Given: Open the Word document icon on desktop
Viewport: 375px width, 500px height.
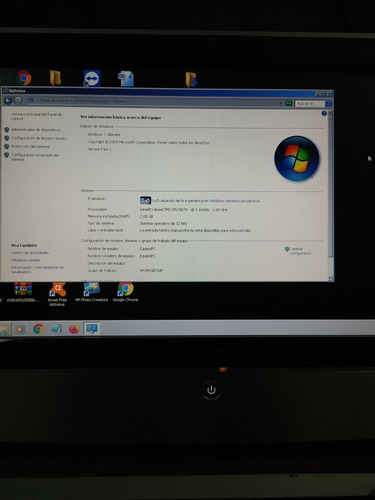Looking at the screenshot, I should (126, 79).
